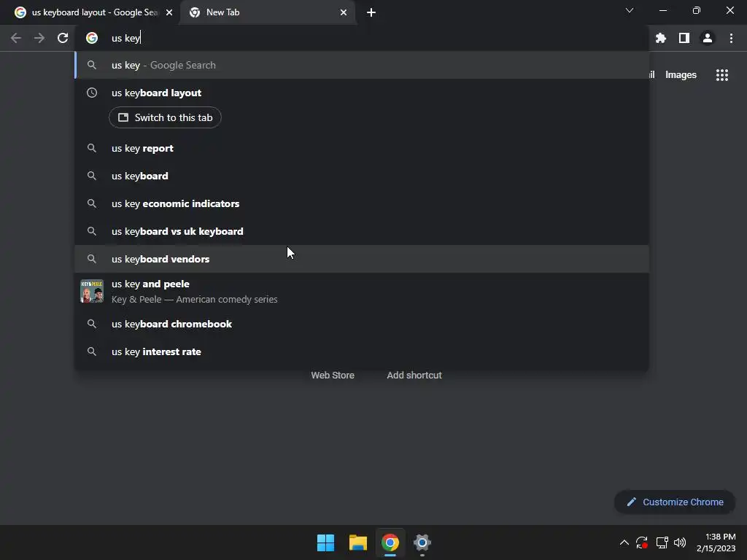The height and width of the screenshot is (560, 747).
Task: Click clock icon beside 'us keyboard layout'
Action: coord(92,93)
